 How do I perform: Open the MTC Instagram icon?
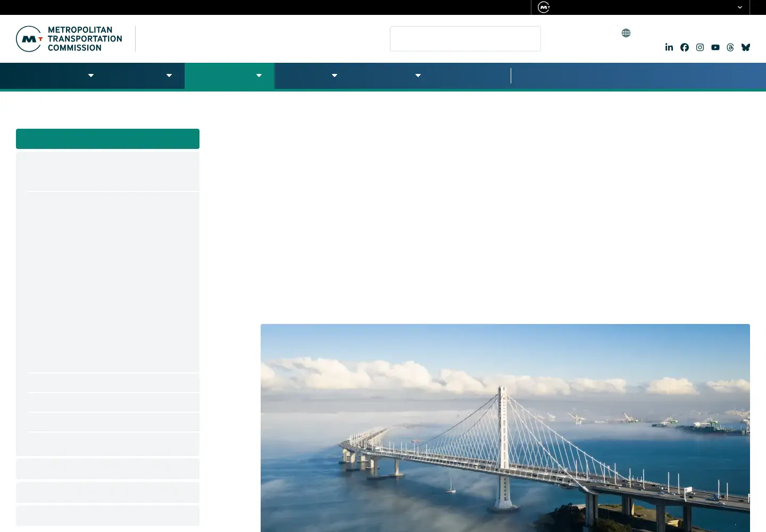pos(700,47)
